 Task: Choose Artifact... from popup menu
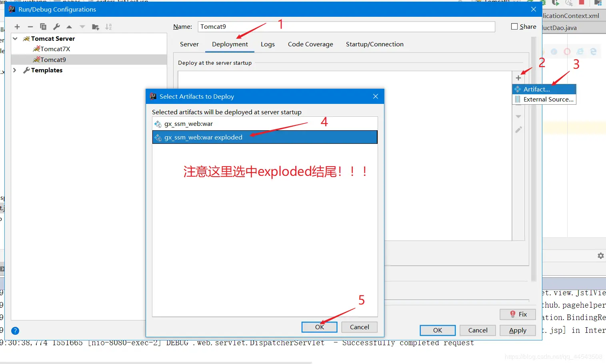tap(544, 89)
